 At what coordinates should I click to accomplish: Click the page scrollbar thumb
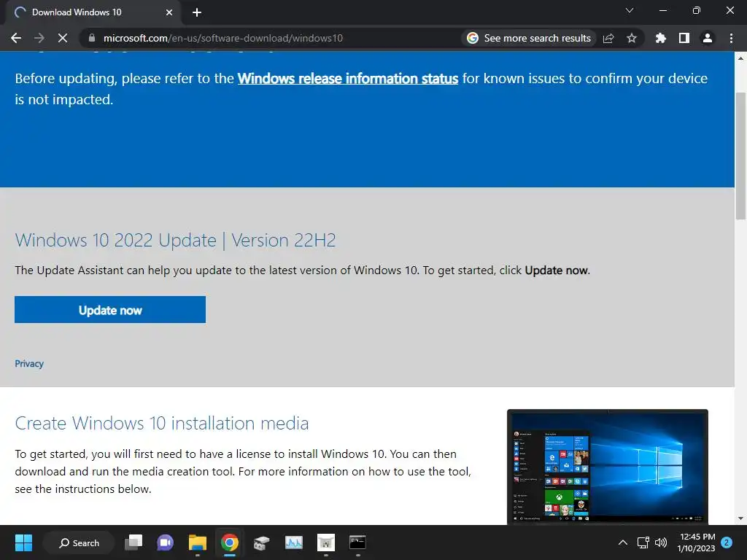click(741, 155)
